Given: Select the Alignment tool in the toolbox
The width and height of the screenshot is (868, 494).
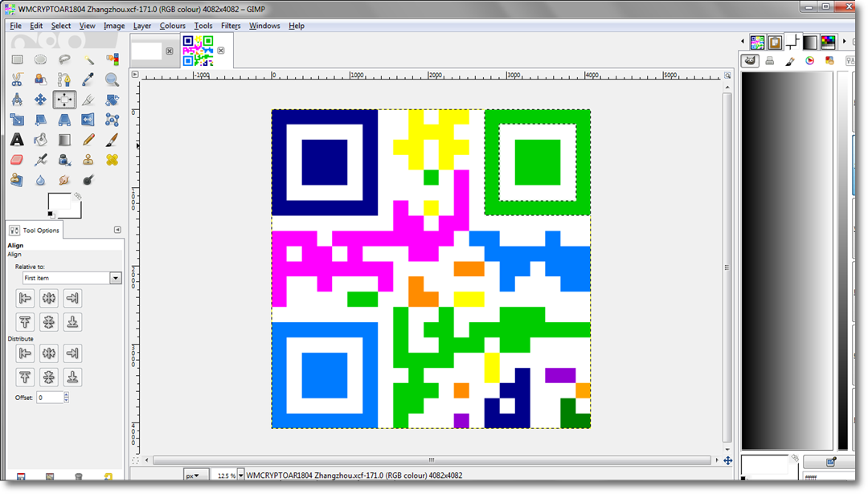Looking at the screenshot, I should (x=64, y=100).
